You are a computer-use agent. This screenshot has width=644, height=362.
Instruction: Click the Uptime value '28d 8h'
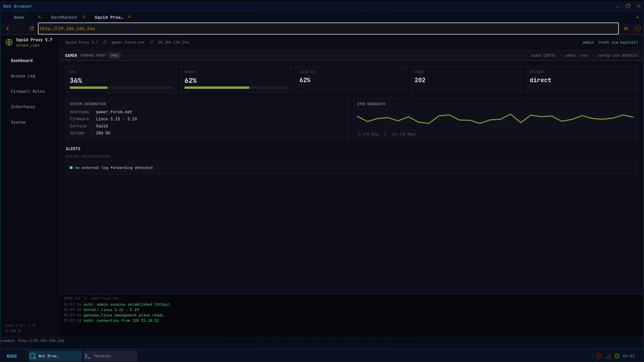pos(103,133)
